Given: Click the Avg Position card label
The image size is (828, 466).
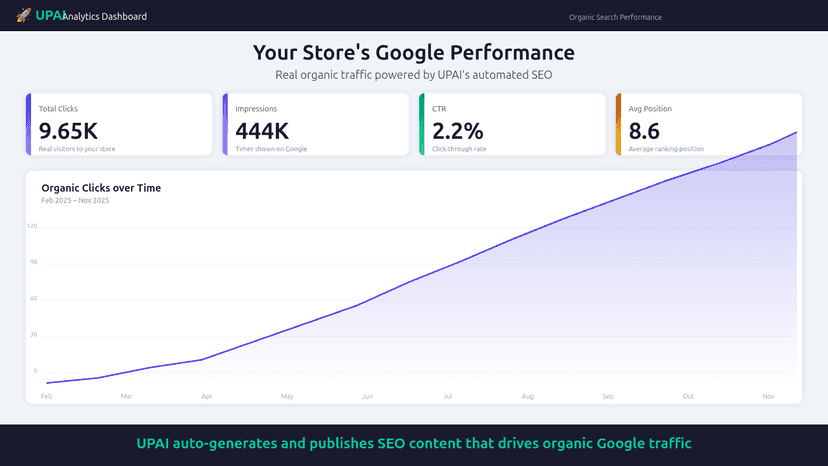Looking at the screenshot, I should [650, 109].
